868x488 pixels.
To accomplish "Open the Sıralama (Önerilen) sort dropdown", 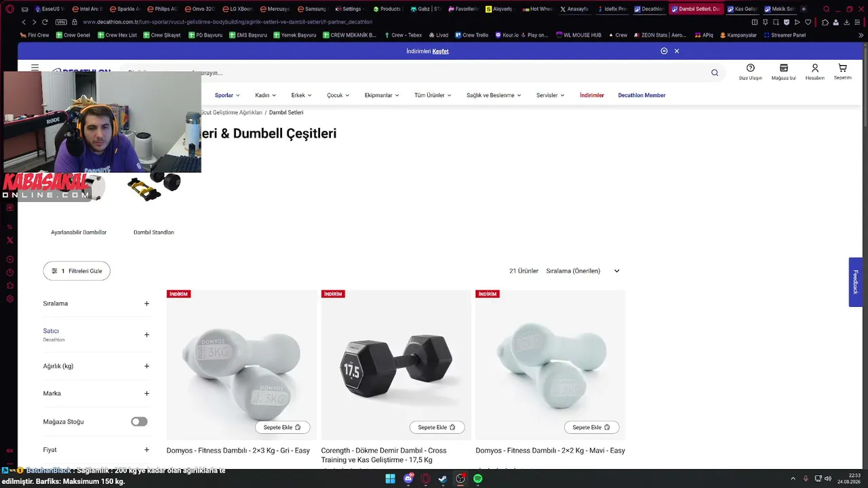I will coord(583,271).
